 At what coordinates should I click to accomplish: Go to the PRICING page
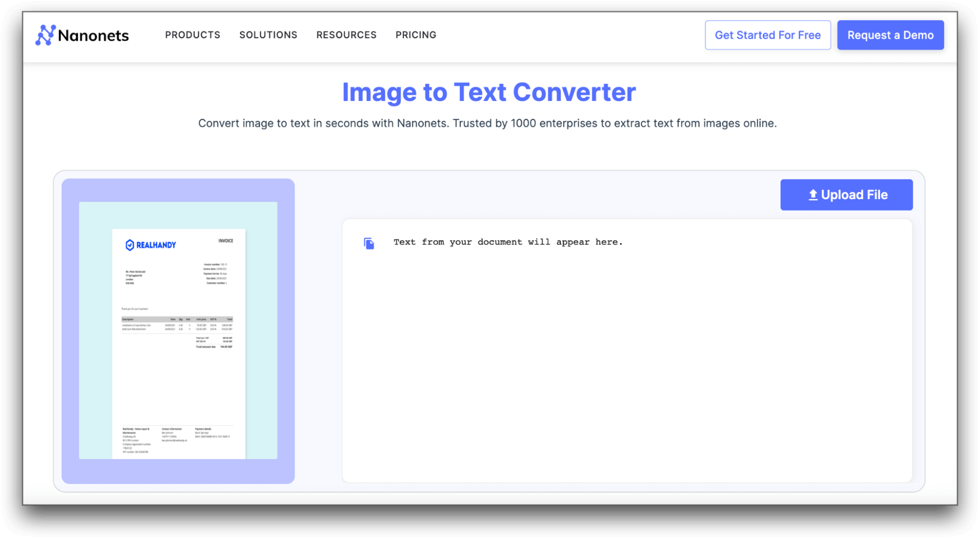[x=416, y=35]
